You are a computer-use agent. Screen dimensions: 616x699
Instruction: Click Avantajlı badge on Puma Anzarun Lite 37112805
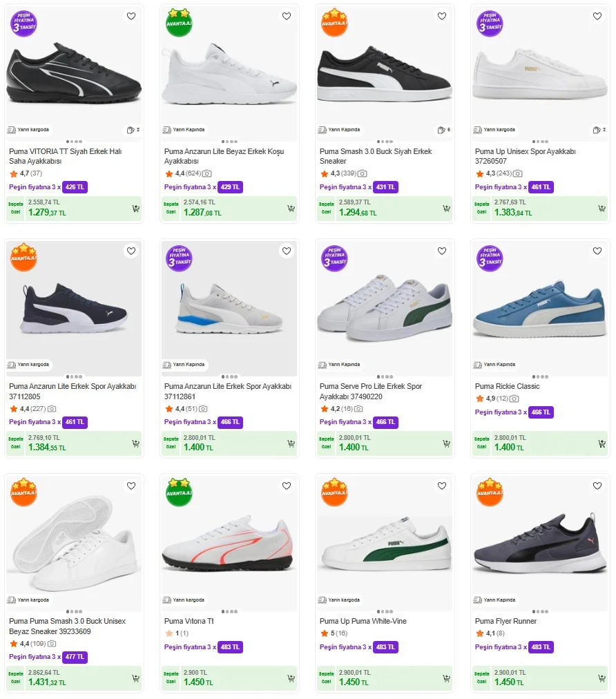23,258
